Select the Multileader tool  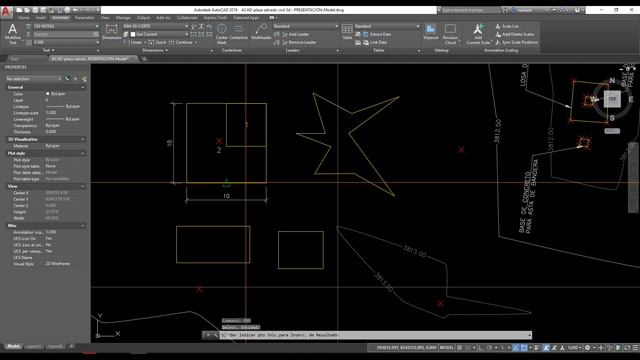261,32
